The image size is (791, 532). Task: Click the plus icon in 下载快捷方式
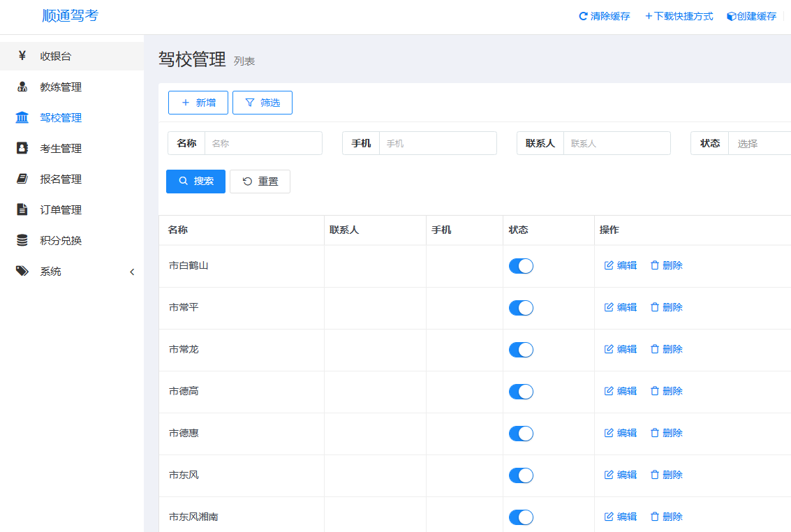[x=649, y=16]
